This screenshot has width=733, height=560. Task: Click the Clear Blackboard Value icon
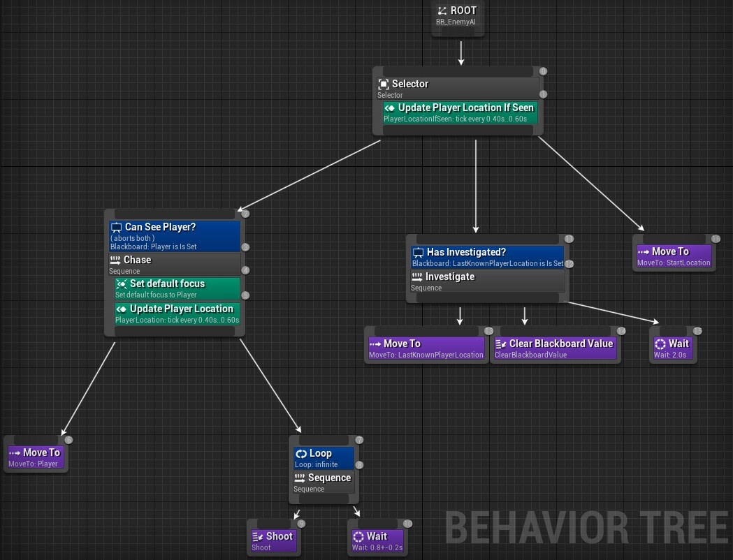(x=501, y=344)
